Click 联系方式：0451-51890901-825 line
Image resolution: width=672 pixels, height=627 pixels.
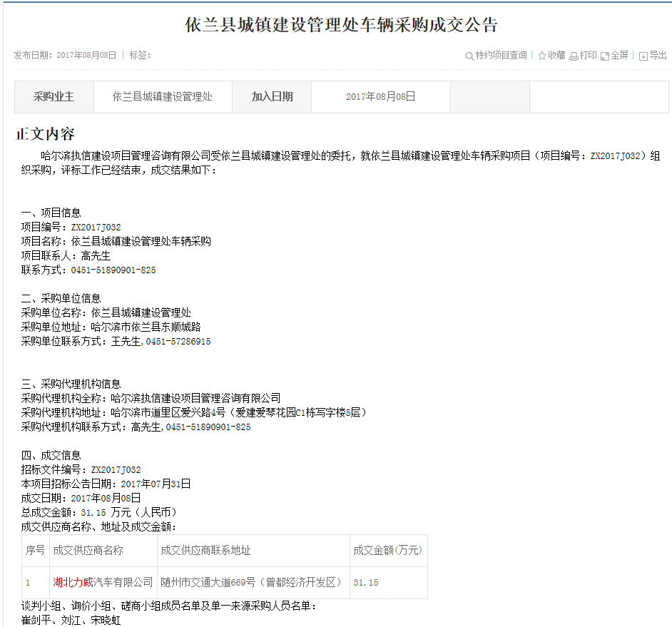click(x=88, y=270)
